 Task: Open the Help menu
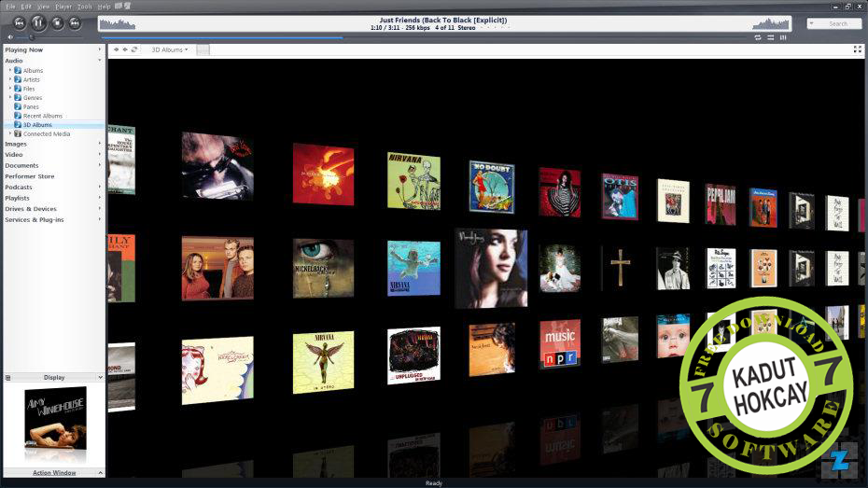[x=105, y=7]
